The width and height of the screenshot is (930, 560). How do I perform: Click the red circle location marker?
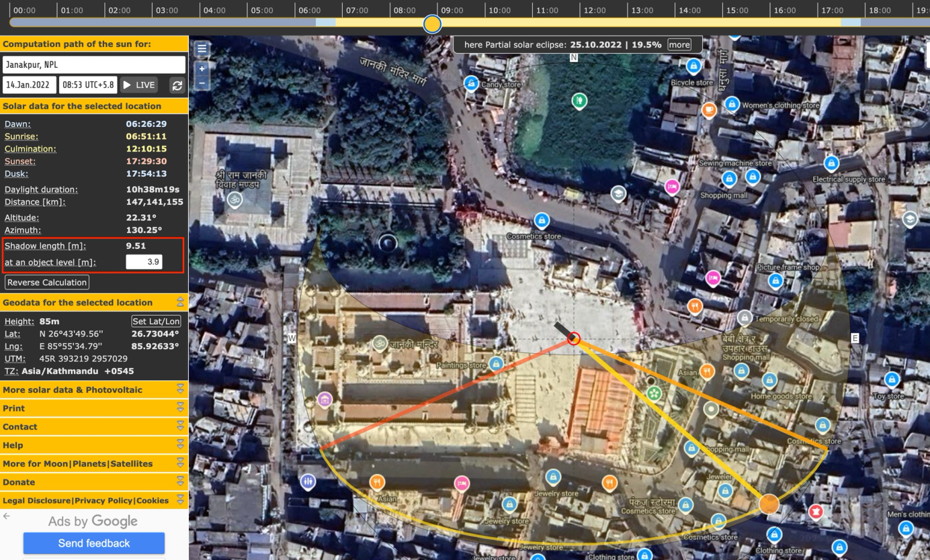573,338
